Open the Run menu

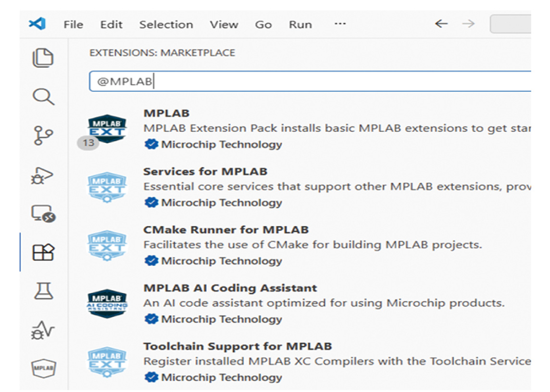click(300, 25)
